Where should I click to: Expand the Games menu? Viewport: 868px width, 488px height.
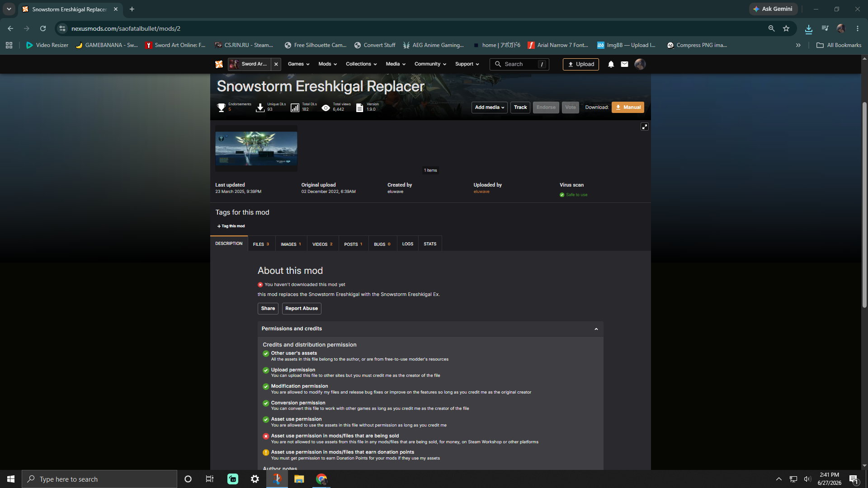299,64
